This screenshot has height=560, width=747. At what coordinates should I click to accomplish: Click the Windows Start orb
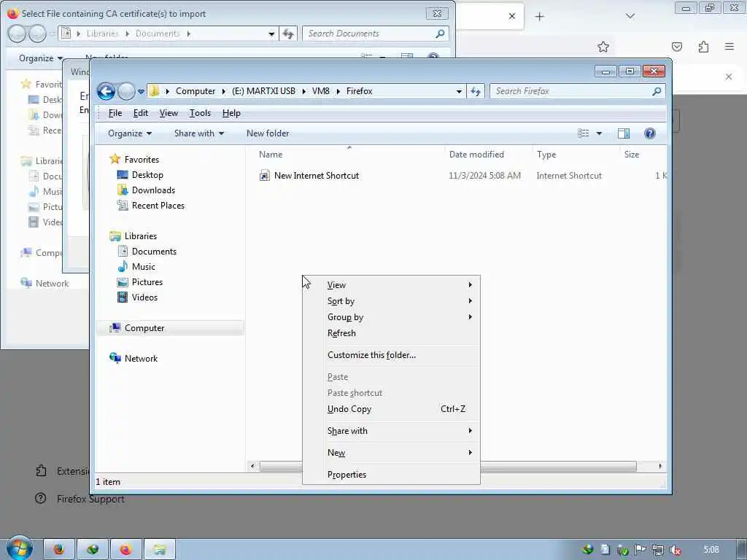19,548
